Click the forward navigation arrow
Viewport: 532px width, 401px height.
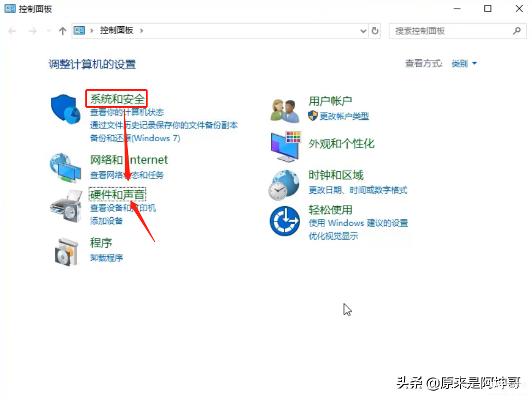tap(33, 31)
